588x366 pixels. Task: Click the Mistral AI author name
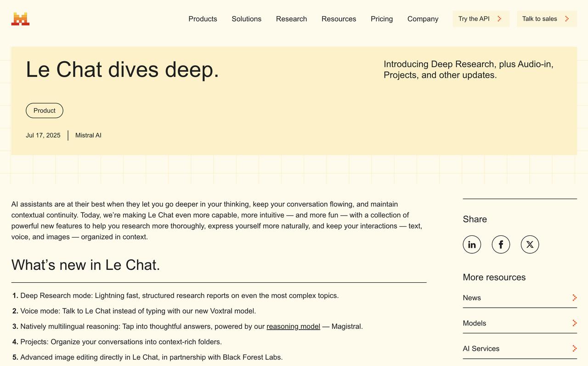click(88, 135)
